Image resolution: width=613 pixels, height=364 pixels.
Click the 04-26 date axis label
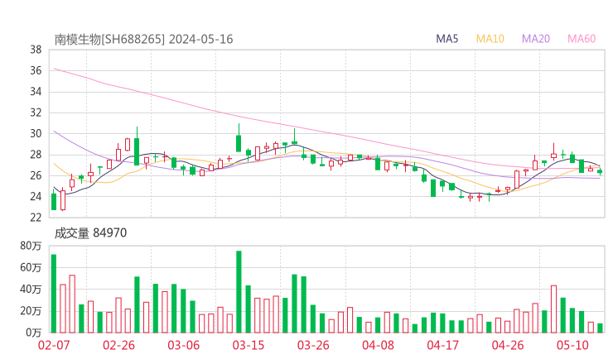tap(508, 345)
